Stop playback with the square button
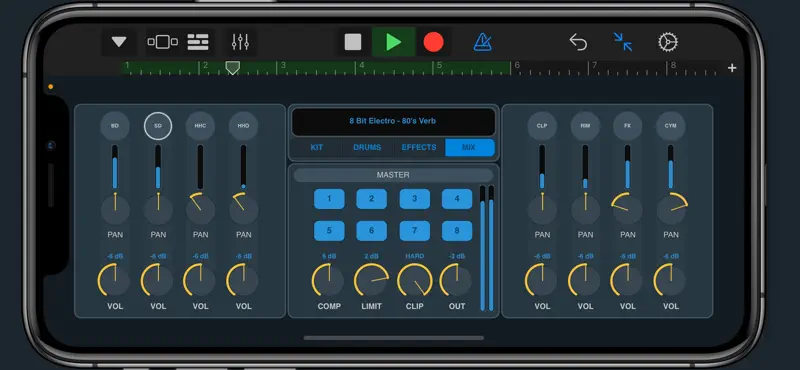Viewport: 800px width, 370px height. (353, 42)
